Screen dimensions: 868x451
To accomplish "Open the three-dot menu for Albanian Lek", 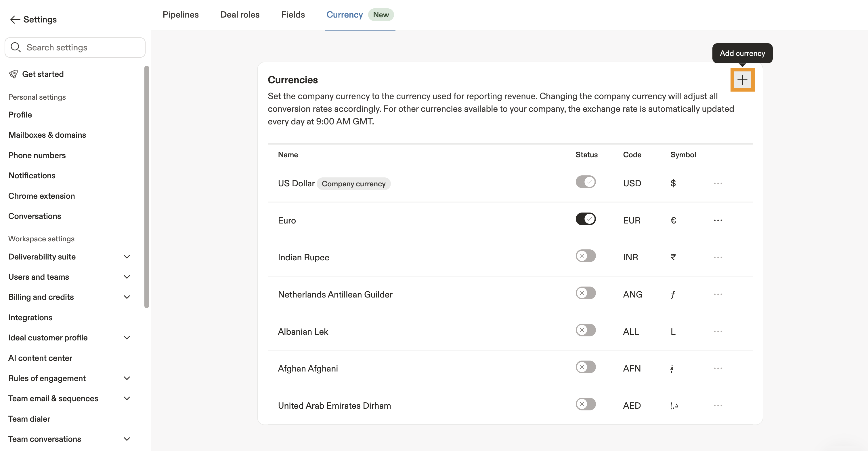I will coord(718,331).
